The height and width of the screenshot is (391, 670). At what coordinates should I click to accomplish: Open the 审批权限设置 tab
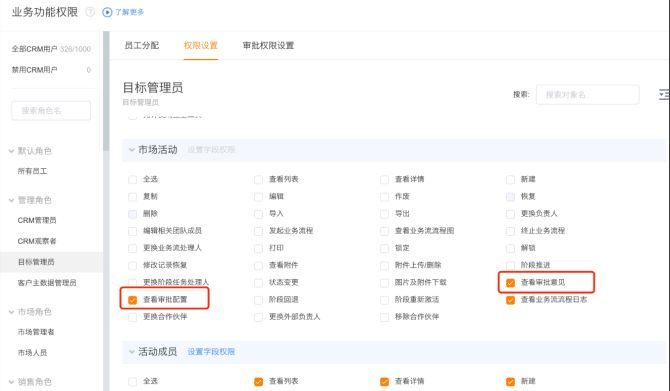268,45
